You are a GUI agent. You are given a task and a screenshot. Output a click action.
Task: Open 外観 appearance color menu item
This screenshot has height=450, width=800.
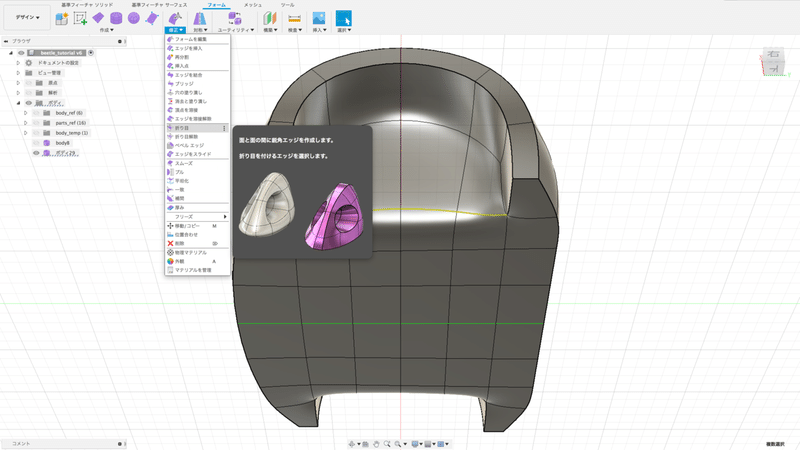point(181,261)
